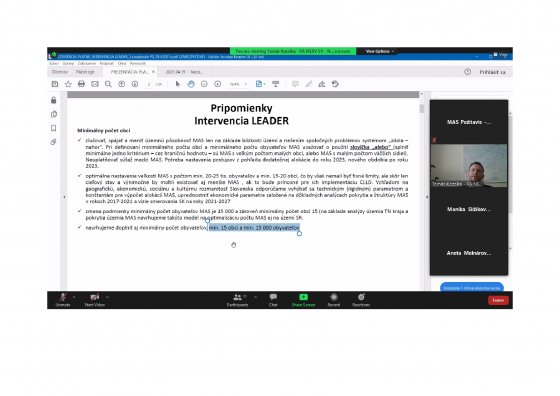Expand audio options arrow beside Unmute
This screenshot has height=396, width=560.
[x=74, y=297]
